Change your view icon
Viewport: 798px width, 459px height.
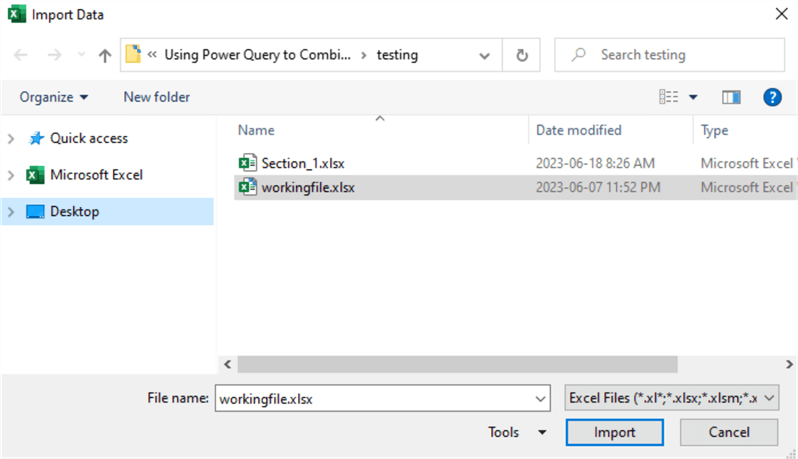coord(668,97)
